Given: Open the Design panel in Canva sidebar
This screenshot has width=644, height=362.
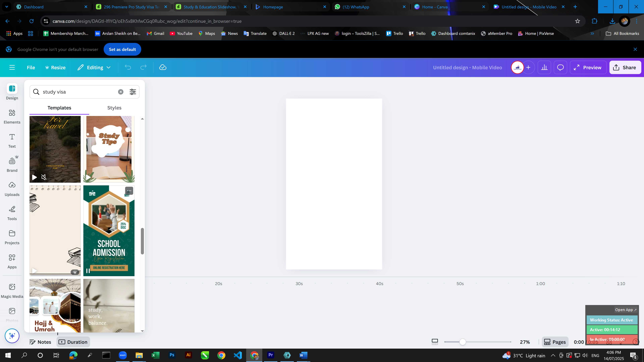Looking at the screenshot, I should pos(12,92).
